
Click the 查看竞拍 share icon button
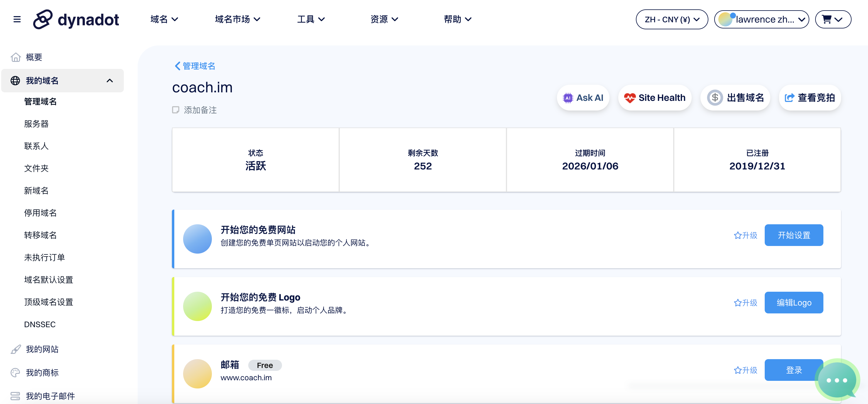click(x=789, y=98)
